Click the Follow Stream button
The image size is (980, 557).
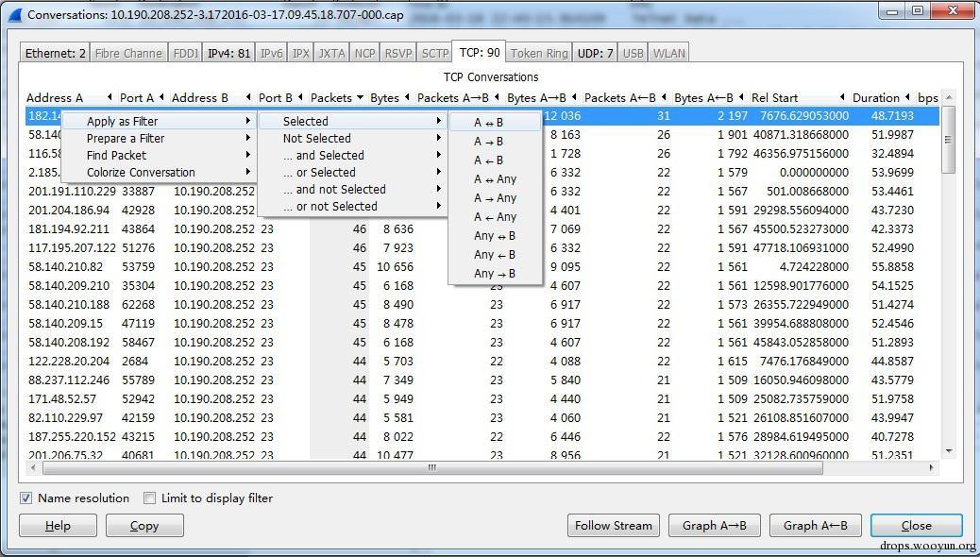tap(613, 526)
